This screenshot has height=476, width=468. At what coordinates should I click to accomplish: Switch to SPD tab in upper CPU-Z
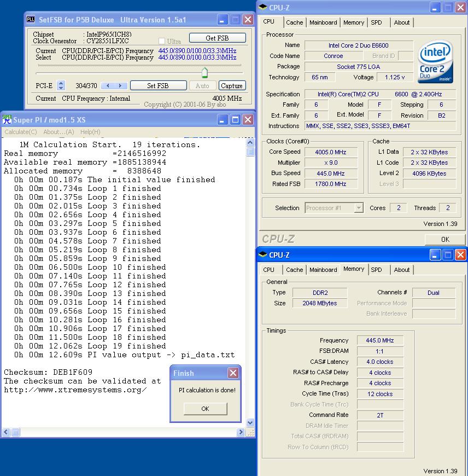click(x=376, y=22)
